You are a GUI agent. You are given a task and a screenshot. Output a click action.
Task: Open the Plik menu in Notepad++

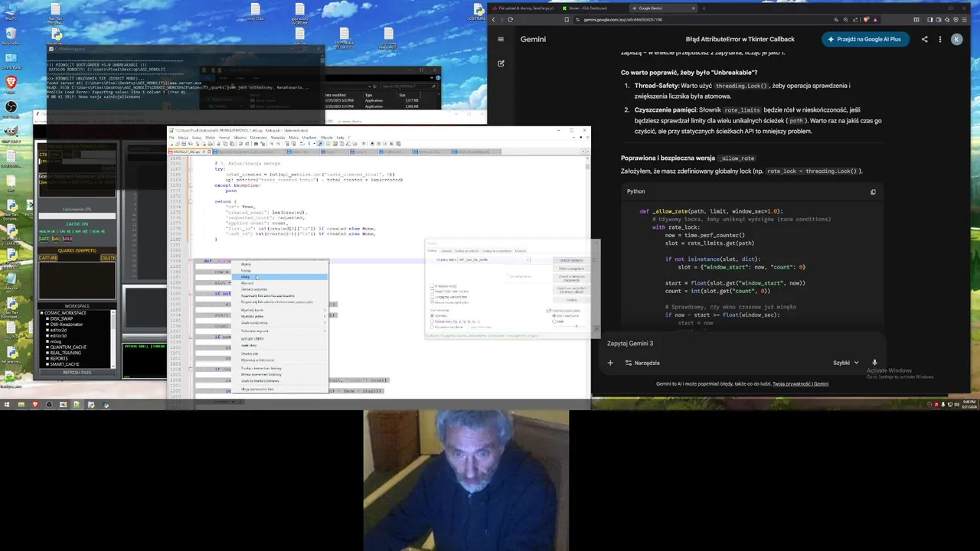(x=171, y=138)
